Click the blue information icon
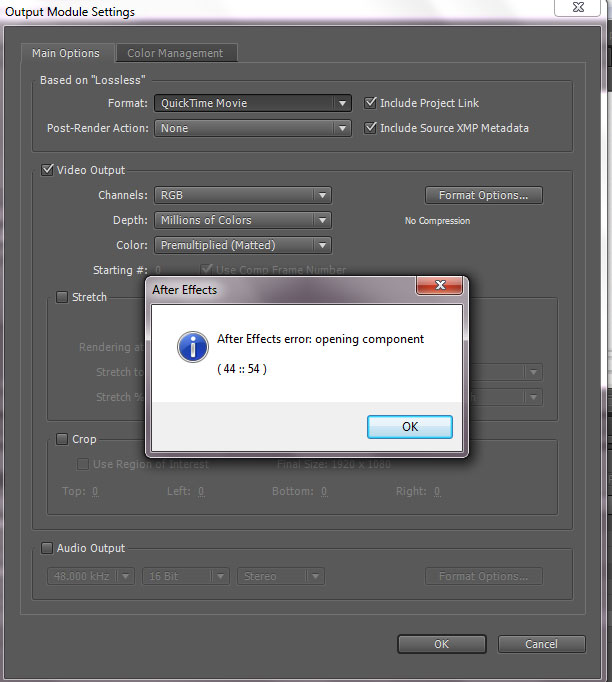Viewport: 612px width, 682px height. click(193, 347)
